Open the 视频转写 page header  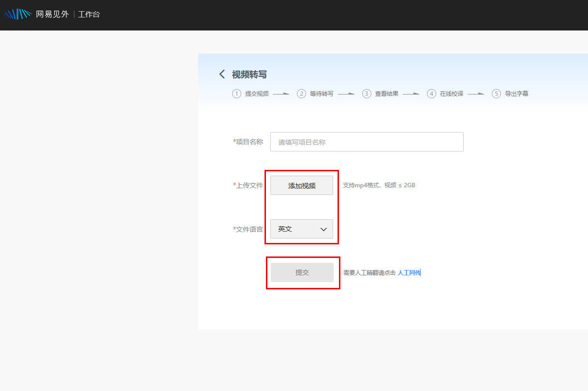(x=250, y=74)
